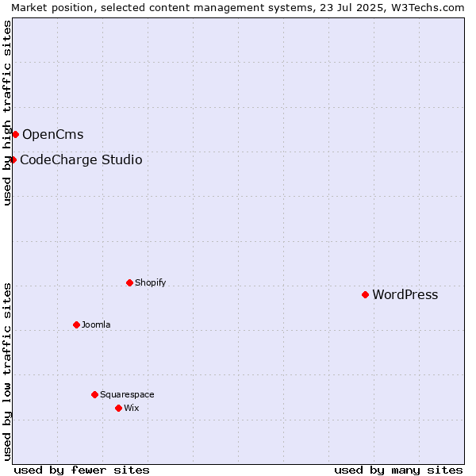This screenshot has height=476, width=476.
Task: Click the 'Joomla' label text
Action: point(96,324)
